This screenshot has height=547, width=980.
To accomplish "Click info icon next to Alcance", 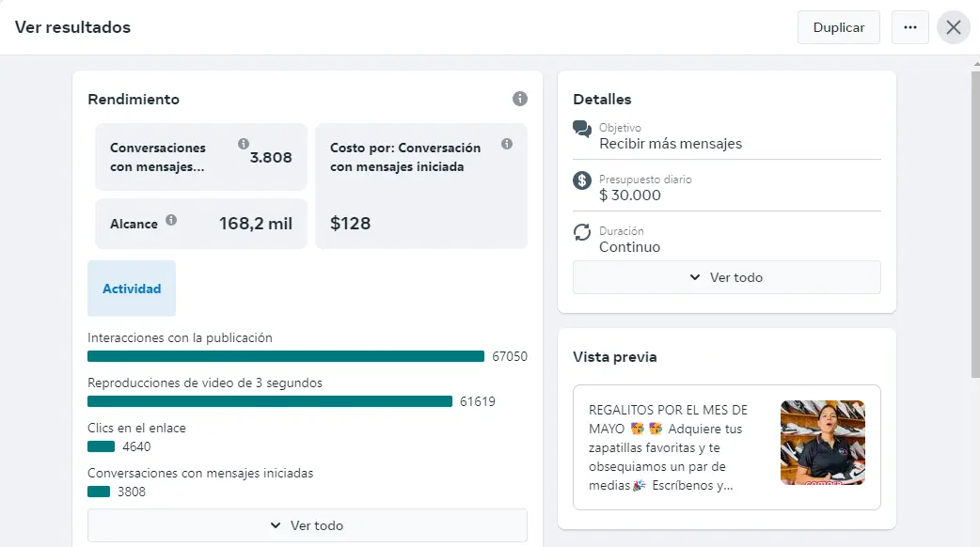I will coord(171,220).
